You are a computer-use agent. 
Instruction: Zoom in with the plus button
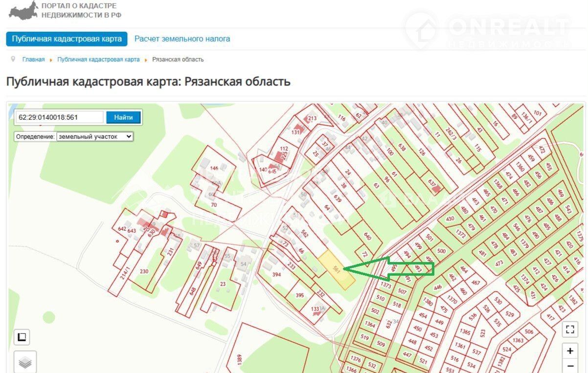tap(569, 351)
